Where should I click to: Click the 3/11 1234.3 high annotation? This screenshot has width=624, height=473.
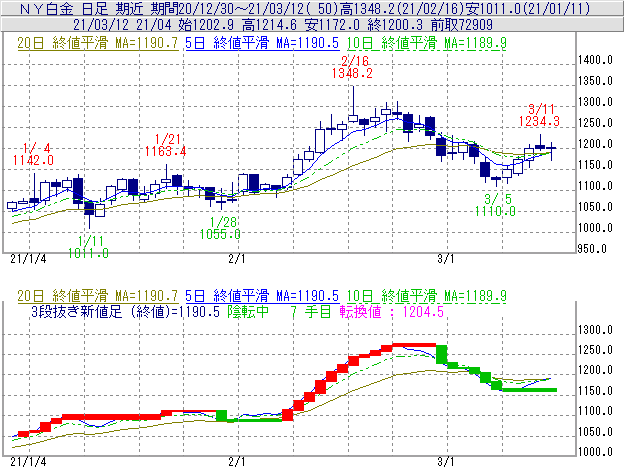(x=539, y=115)
